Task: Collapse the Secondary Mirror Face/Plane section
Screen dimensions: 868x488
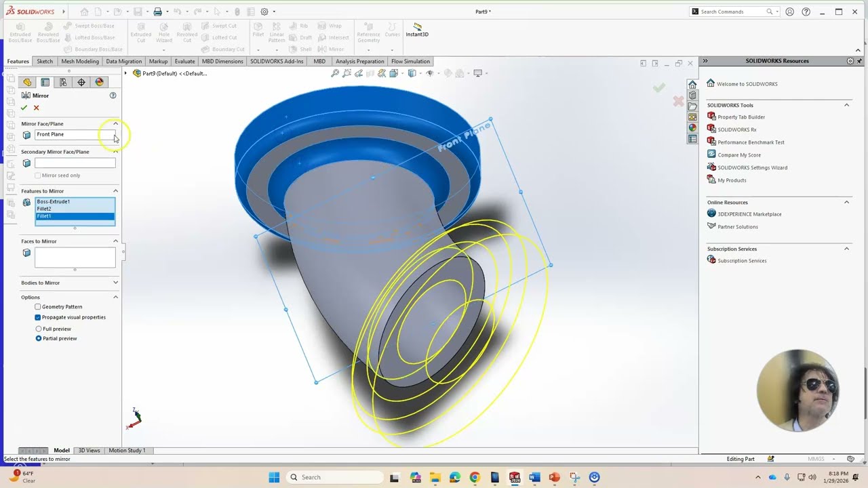Action: click(x=115, y=152)
